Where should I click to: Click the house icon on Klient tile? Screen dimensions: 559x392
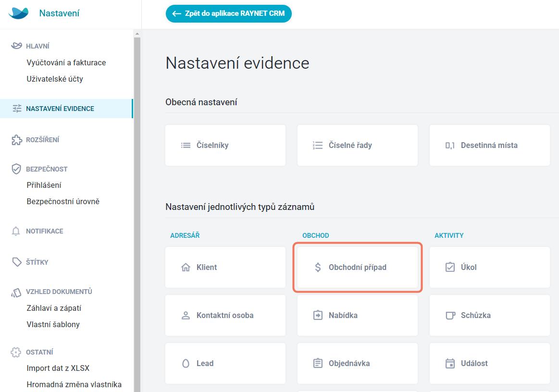click(186, 267)
